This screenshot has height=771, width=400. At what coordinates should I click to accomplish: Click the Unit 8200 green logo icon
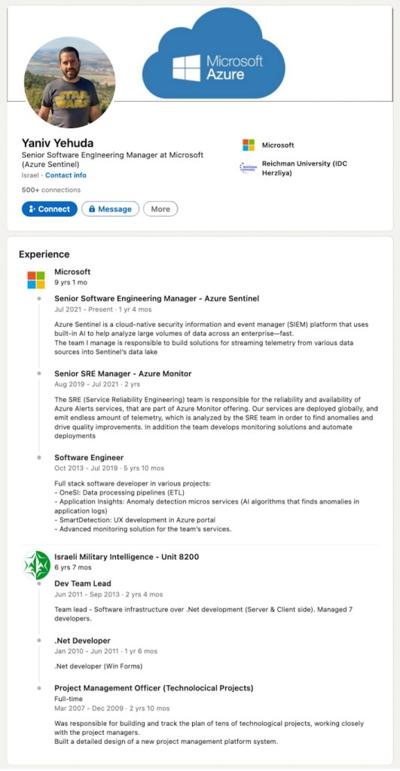coord(38,565)
